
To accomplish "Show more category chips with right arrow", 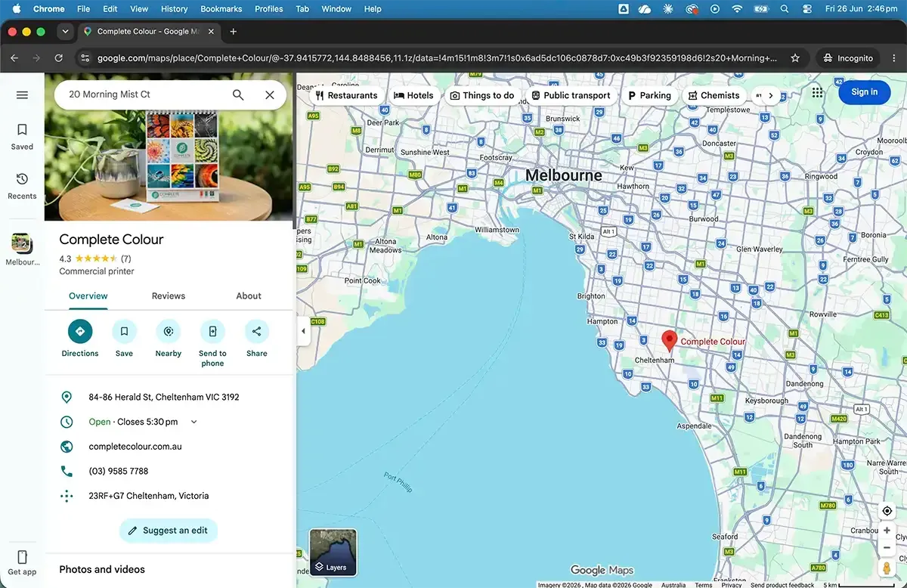I will click(770, 95).
